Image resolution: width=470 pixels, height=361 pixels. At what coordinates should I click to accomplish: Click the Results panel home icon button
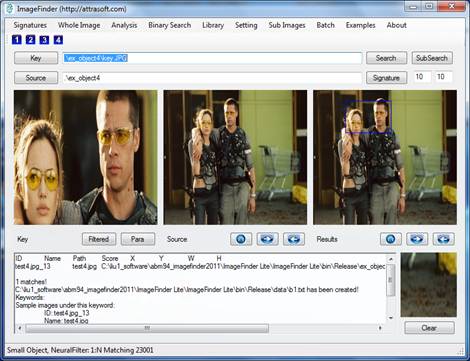[x=391, y=239]
